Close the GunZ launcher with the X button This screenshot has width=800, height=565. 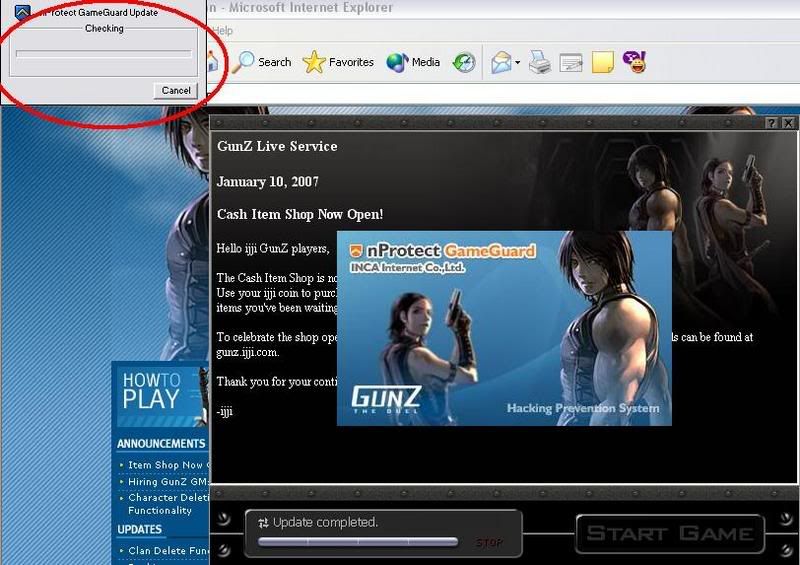point(788,123)
